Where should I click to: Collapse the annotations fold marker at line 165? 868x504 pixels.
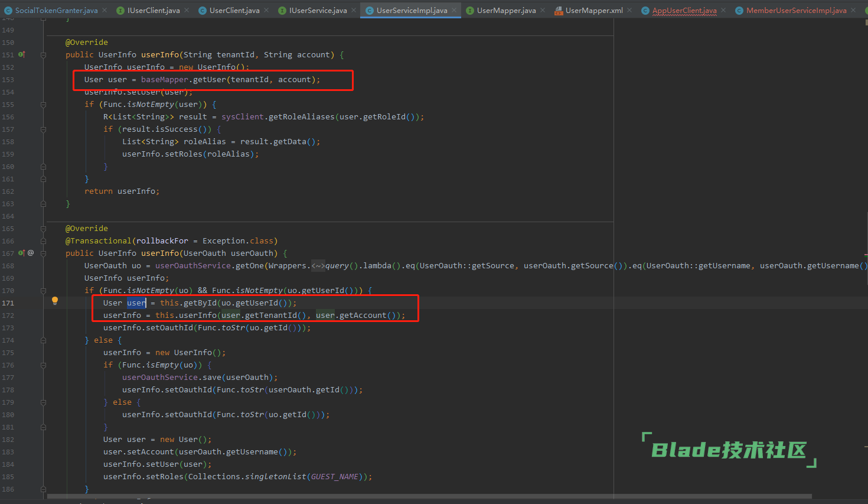pos(43,229)
